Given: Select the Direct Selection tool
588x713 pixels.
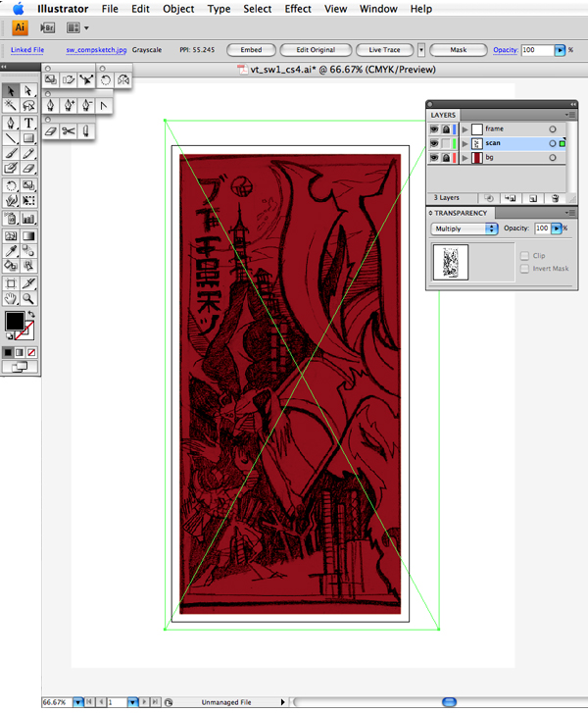Looking at the screenshot, I should (x=28, y=91).
